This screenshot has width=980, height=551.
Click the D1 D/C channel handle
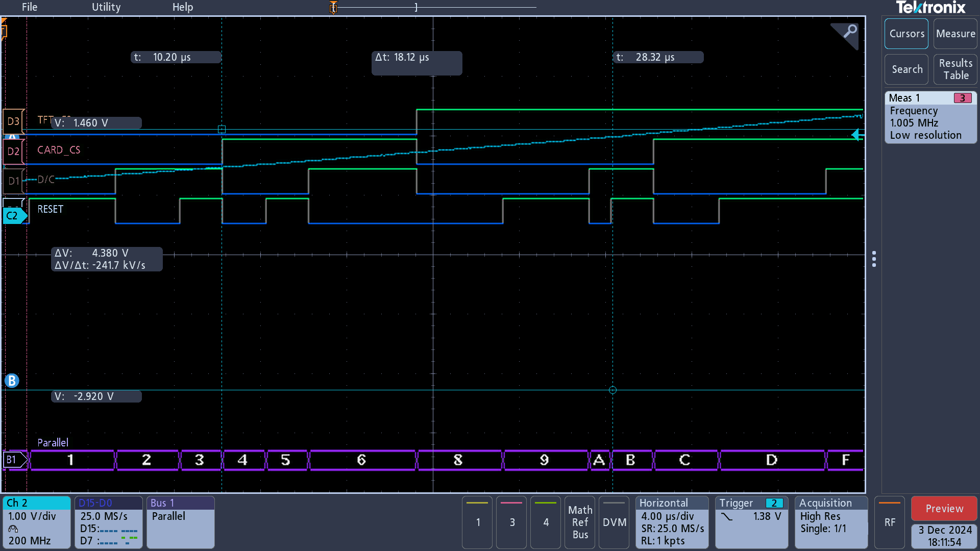tap(13, 181)
